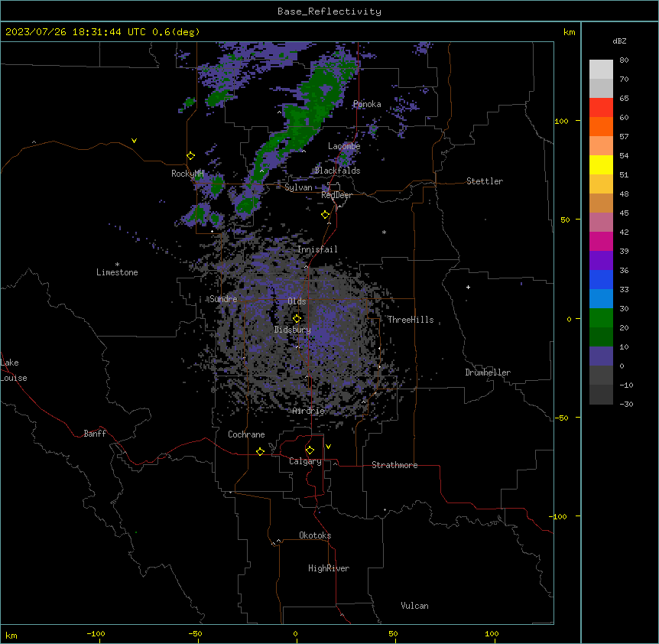The image size is (659, 644).
Task: Pick the bright green 20-30 dBZ legend swatch
Action: coord(601,318)
